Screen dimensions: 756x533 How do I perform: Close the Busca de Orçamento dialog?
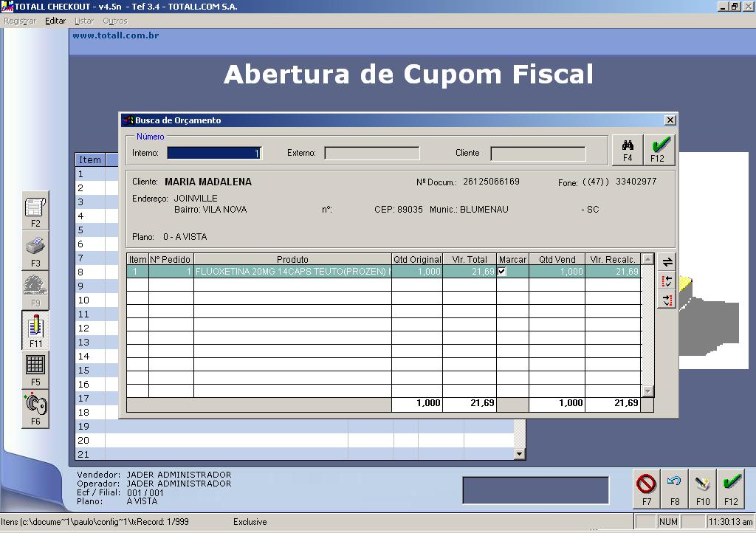(670, 120)
